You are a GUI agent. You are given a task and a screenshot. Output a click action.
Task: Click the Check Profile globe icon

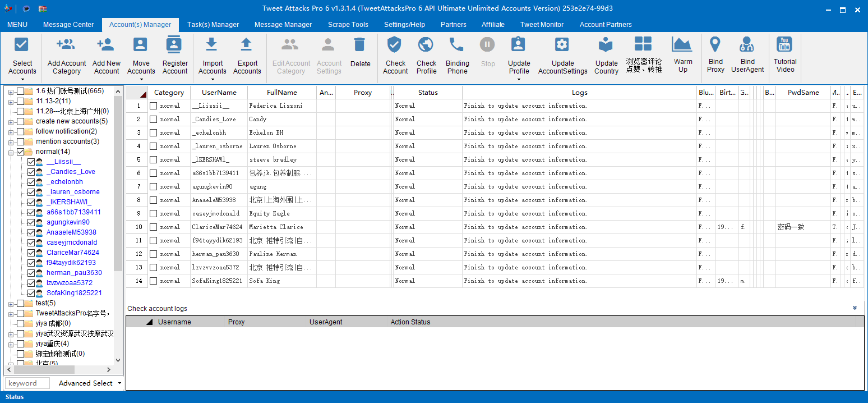[426, 44]
